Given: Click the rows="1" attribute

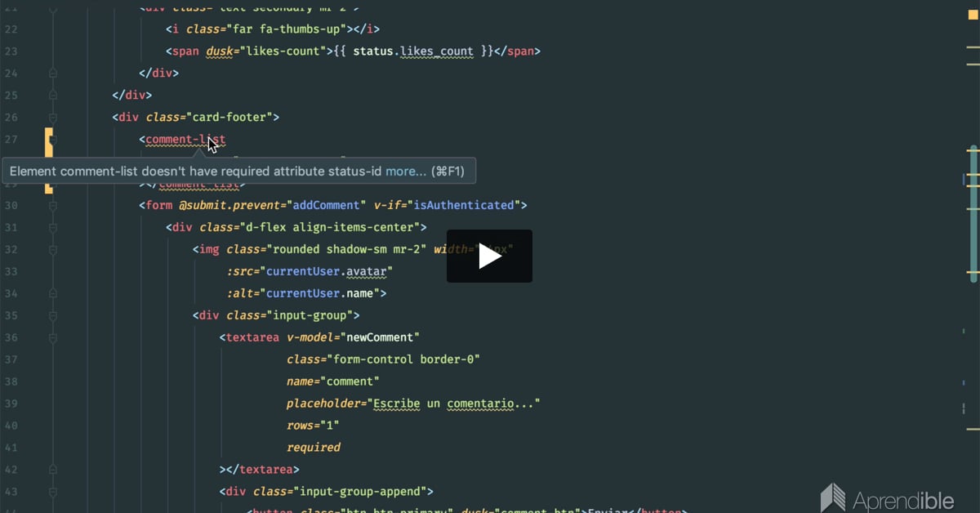Looking at the screenshot, I should pos(313,426).
